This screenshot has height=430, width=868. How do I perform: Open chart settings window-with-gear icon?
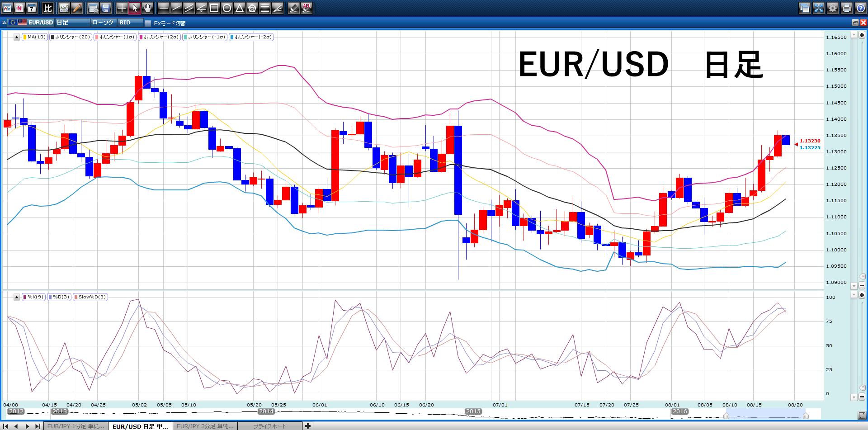click(x=93, y=8)
